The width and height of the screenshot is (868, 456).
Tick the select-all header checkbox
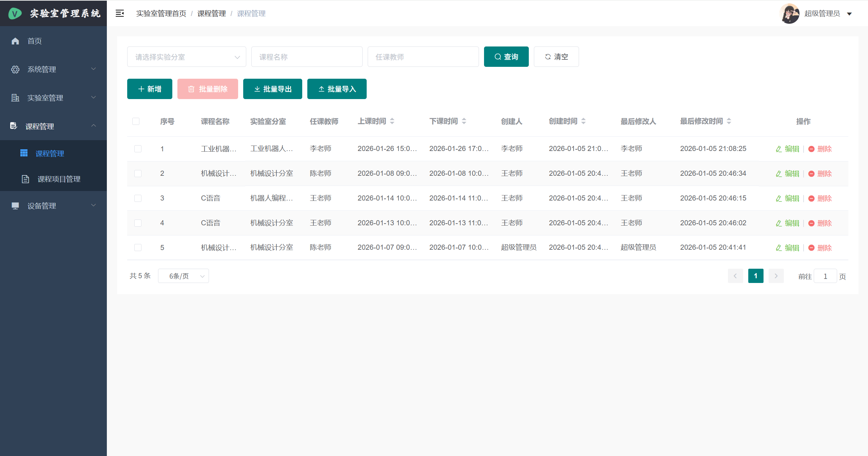136,121
